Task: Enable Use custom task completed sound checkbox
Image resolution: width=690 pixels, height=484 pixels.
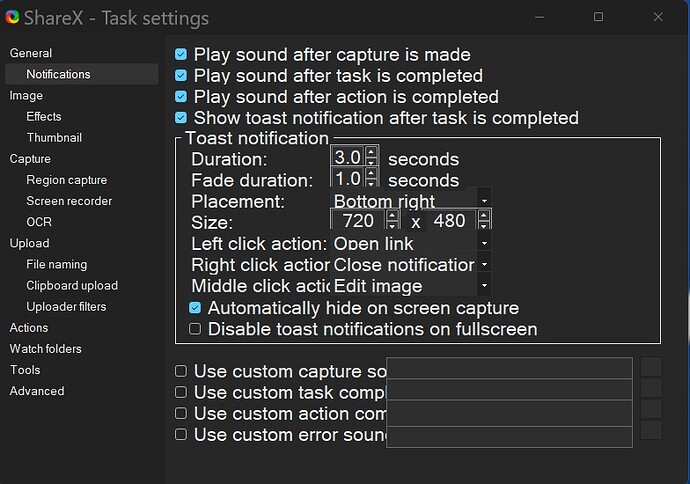Action: [181, 392]
